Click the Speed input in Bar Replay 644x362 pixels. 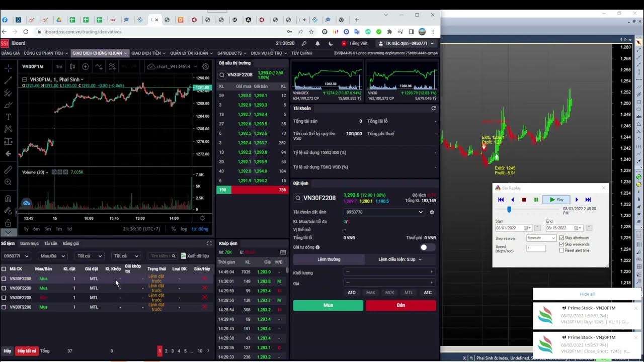click(536, 248)
